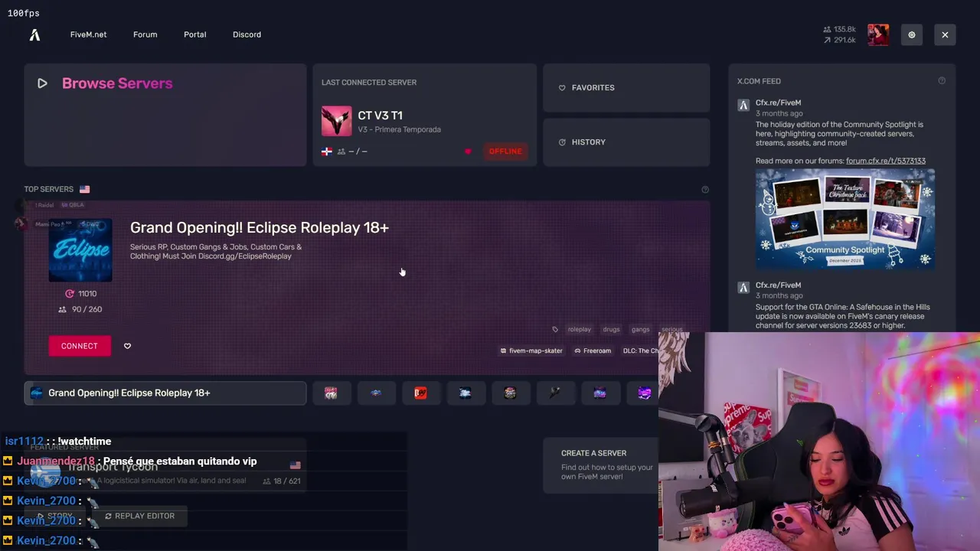The image size is (980, 551).
Task: Click the OFFLINE status badge
Action: pos(505,151)
